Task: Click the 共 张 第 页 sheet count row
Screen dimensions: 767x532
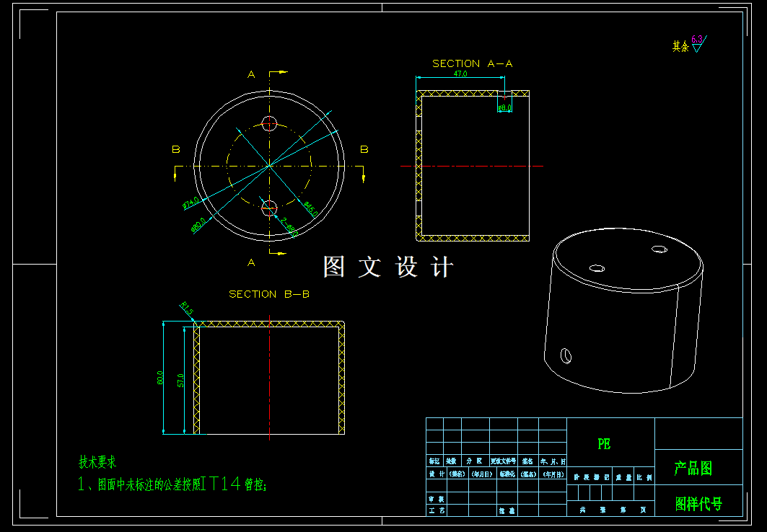Action: pos(612,510)
